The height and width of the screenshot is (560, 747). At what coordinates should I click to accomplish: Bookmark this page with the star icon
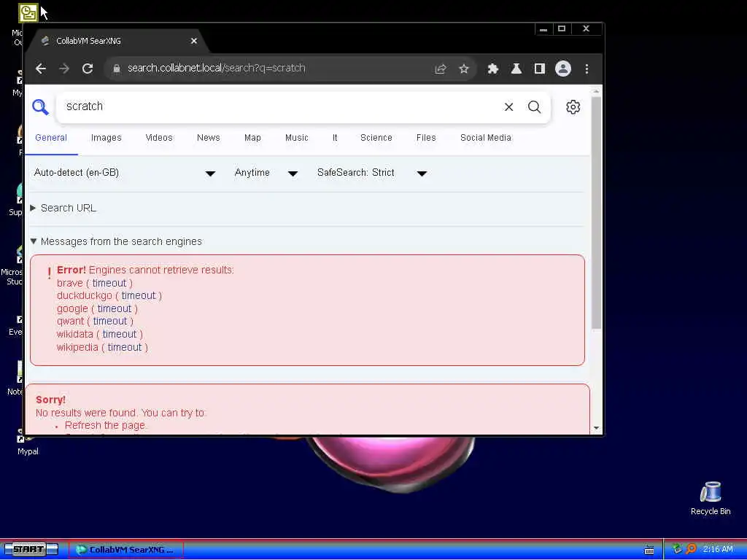click(463, 69)
